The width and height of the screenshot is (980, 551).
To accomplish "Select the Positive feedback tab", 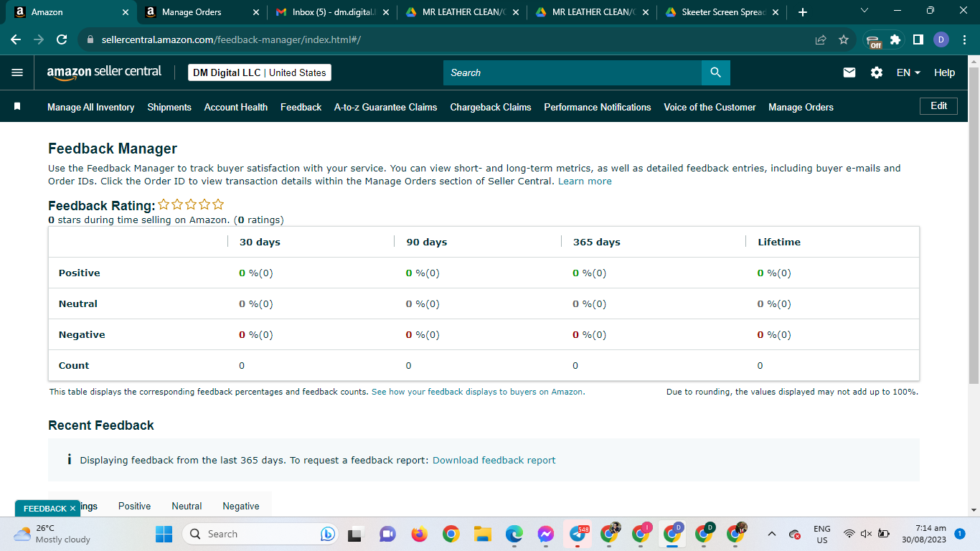I will pyautogui.click(x=135, y=506).
